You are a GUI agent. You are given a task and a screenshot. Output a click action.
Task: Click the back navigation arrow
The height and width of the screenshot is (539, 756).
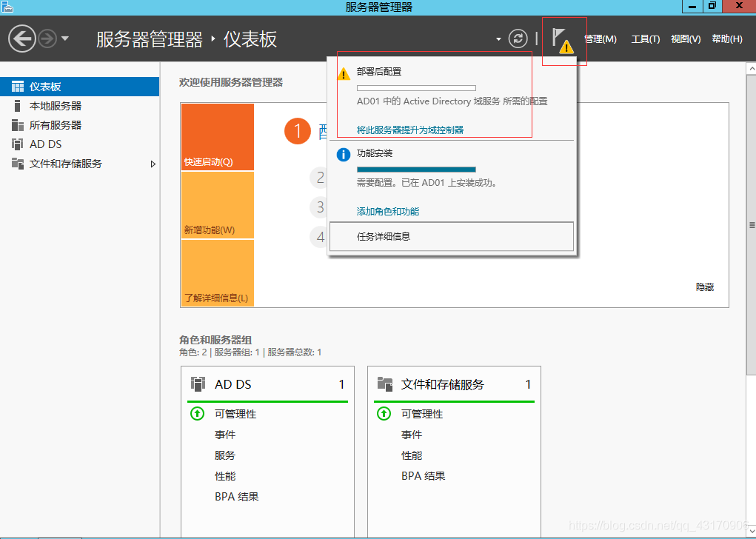click(22, 38)
